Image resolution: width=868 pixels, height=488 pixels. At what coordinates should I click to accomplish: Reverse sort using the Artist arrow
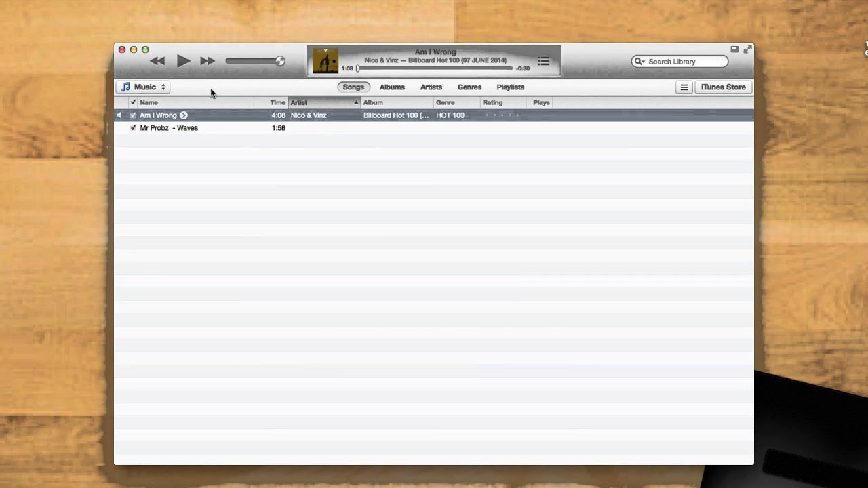click(x=355, y=103)
